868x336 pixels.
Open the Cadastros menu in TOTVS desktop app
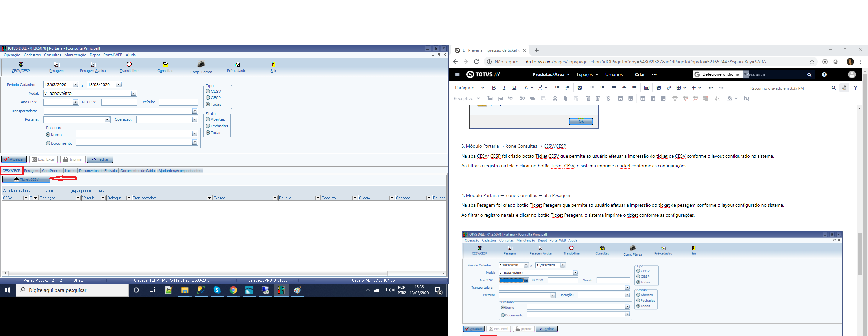[x=32, y=55]
